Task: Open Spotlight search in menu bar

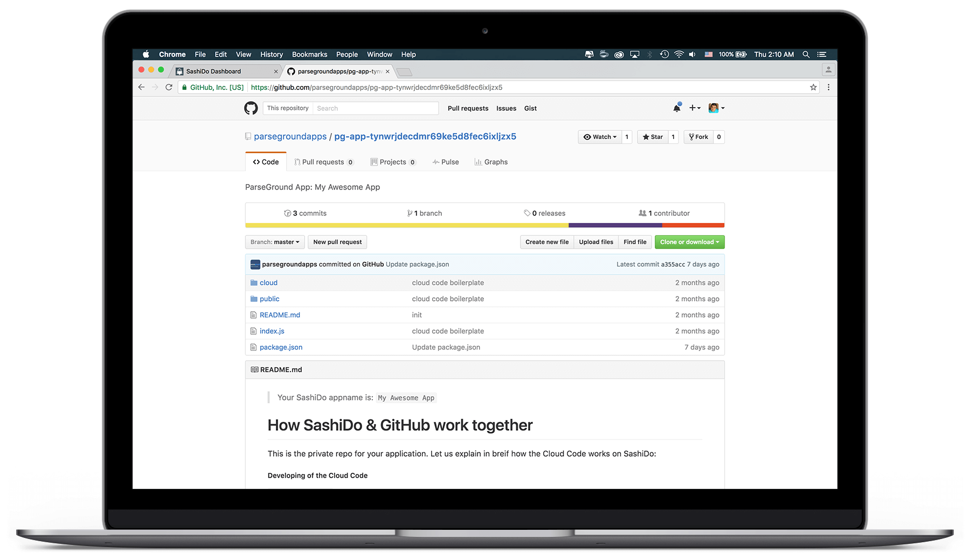Action: [x=806, y=54]
